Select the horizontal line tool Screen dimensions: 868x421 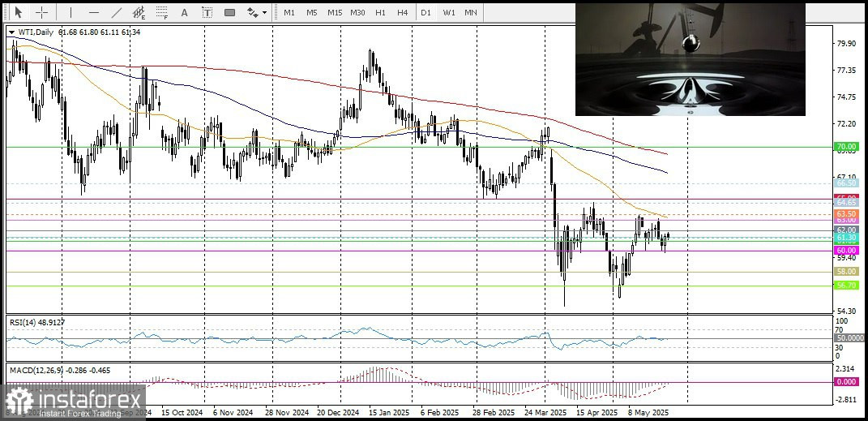[93, 12]
